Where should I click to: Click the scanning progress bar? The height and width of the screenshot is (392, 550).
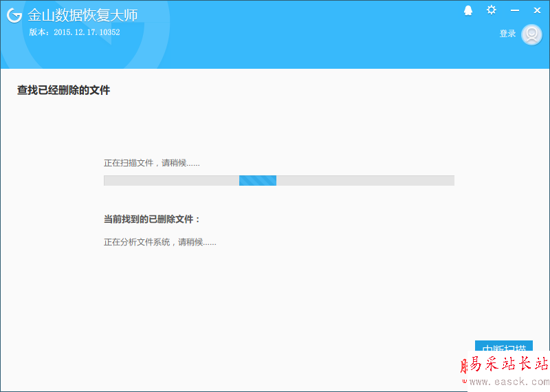[279, 180]
